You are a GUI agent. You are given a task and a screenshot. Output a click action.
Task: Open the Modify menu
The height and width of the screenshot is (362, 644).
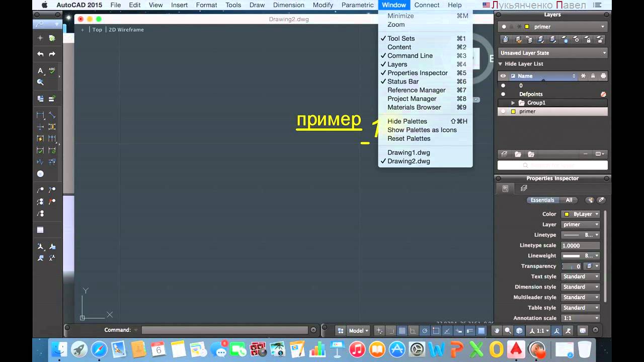click(323, 5)
